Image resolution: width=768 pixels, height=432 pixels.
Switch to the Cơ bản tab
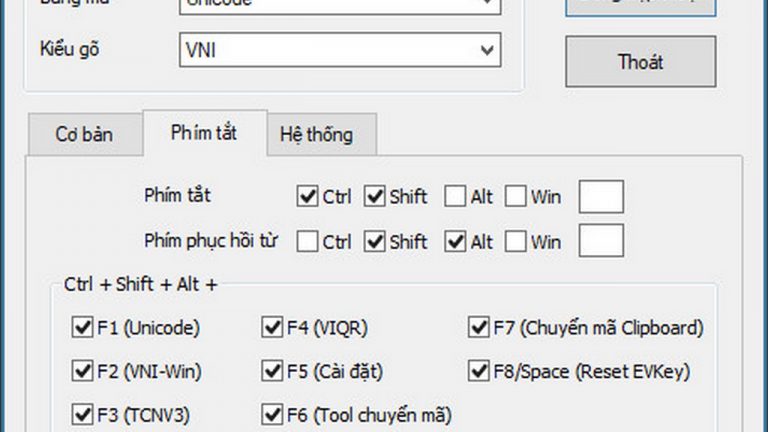click(x=85, y=134)
